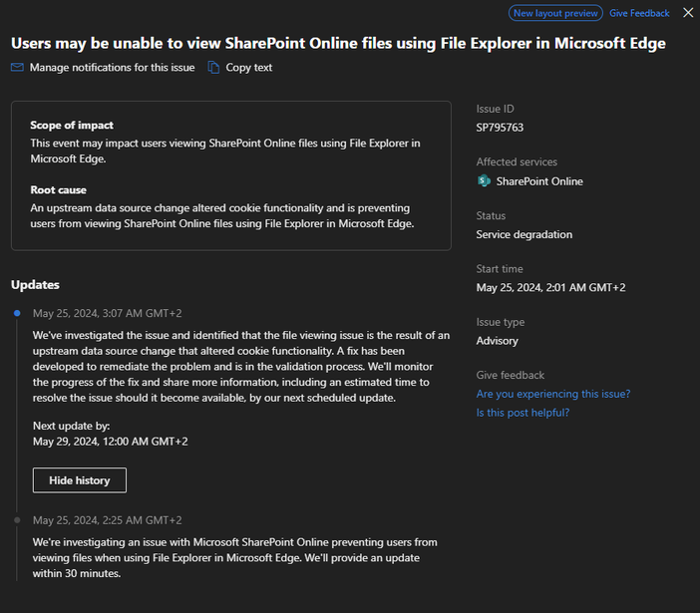
Task: Click the issue title about SharePoint Online files
Action: [338, 43]
